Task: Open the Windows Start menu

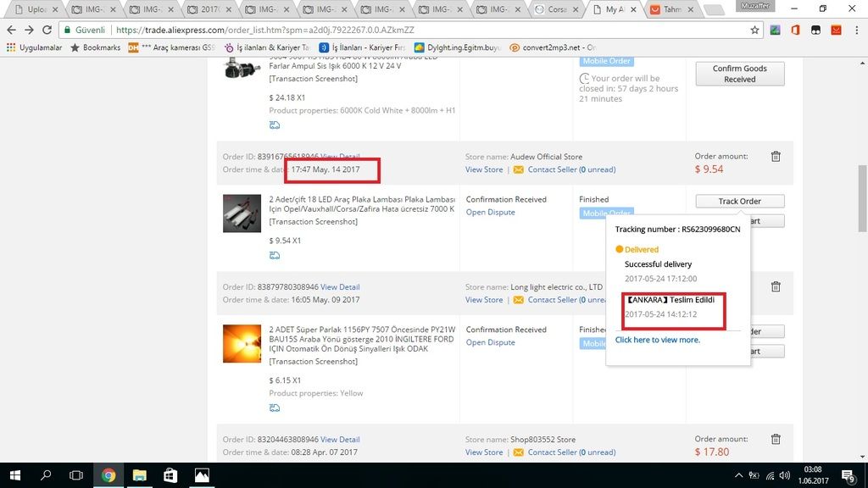Action: (x=15, y=475)
